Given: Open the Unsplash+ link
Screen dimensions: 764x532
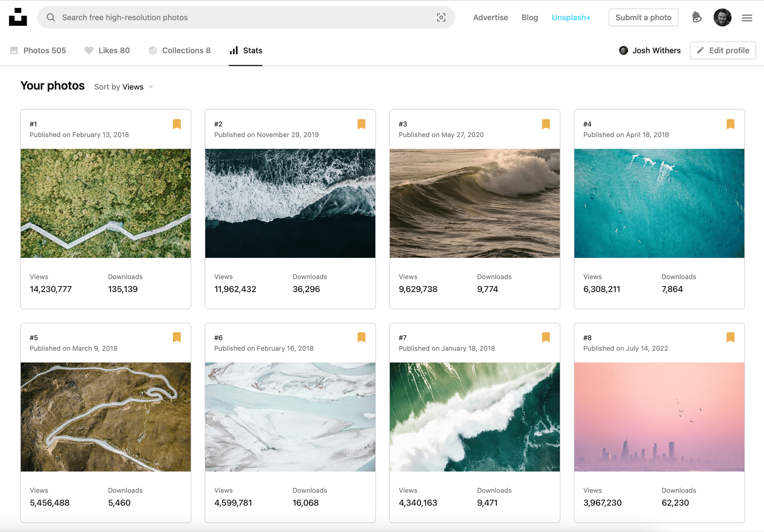Looking at the screenshot, I should pos(571,18).
